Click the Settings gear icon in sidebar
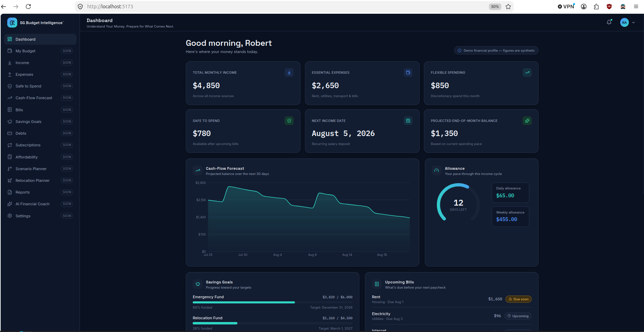 pyautogui.click(x=10, y=216)
